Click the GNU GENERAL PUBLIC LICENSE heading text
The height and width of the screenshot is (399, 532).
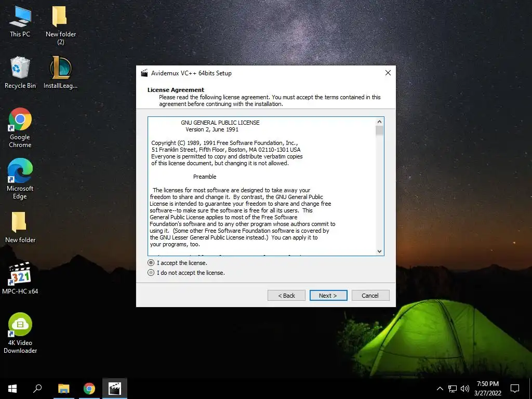pyautogui.click(x=220, y=123)
